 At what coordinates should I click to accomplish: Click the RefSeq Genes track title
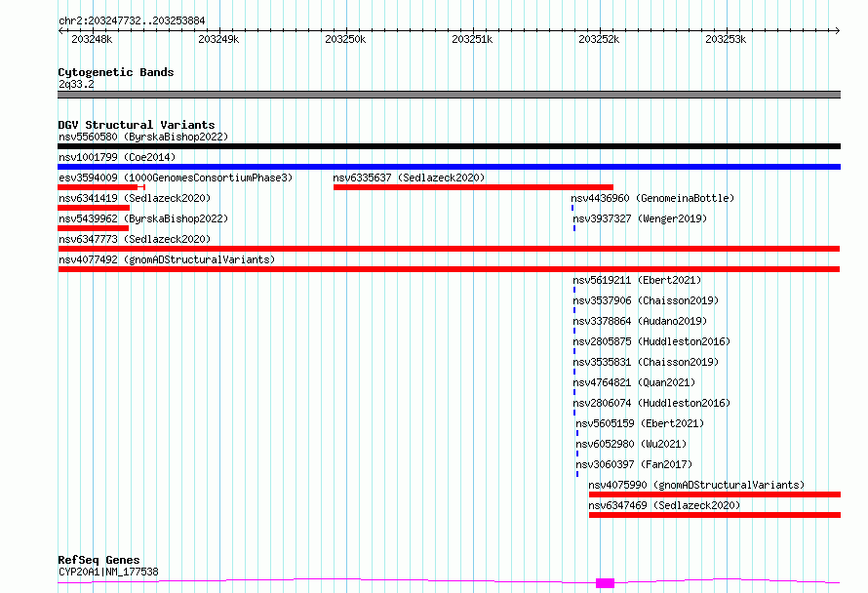point(99,560)
